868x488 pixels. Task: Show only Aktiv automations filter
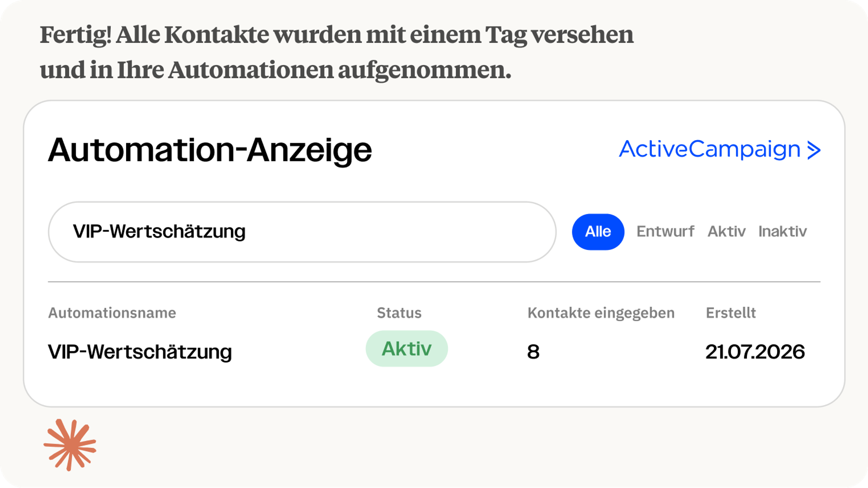pos(726,231)
